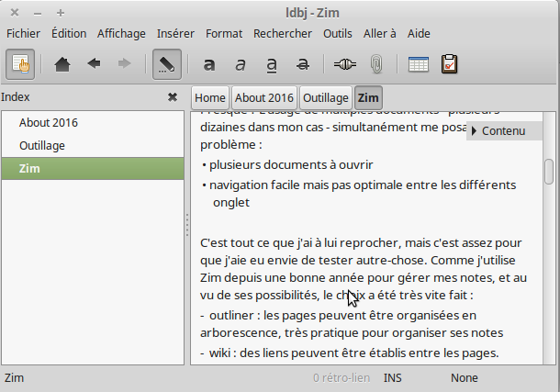The image size is (560, 392).
Task: Close the Index side pane
Action: coord(173,96)
